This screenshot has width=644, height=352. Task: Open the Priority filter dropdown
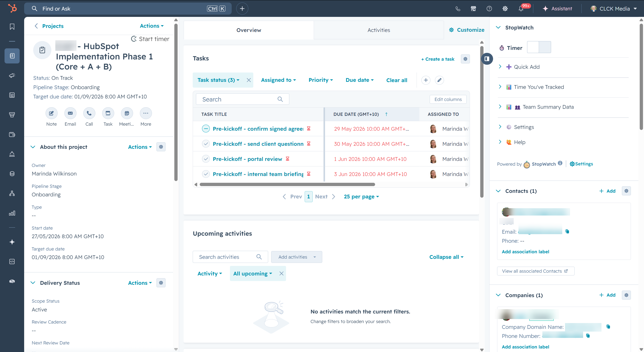(x=321, y=80)
